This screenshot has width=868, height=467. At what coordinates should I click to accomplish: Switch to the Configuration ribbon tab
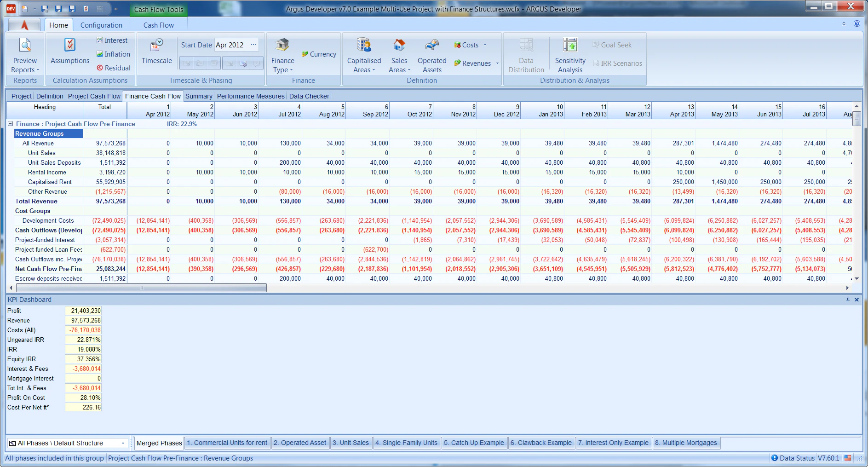[x=101, y=25]
